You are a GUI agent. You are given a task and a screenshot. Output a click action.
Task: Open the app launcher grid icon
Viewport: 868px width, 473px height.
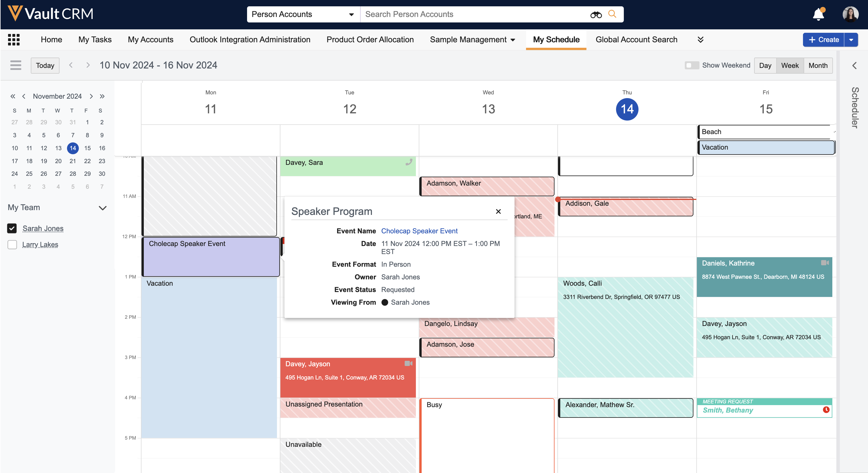pyautogui.click(x=14, y=39)
